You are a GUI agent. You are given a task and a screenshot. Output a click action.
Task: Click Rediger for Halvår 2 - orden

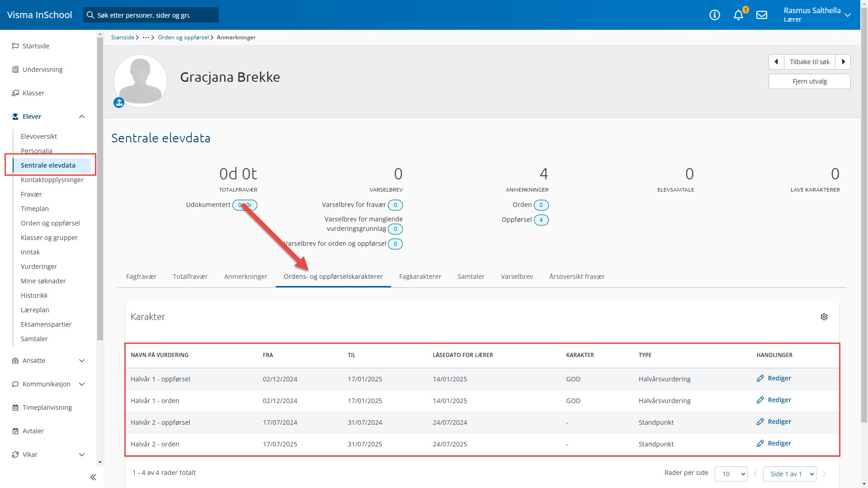point(779,444)
